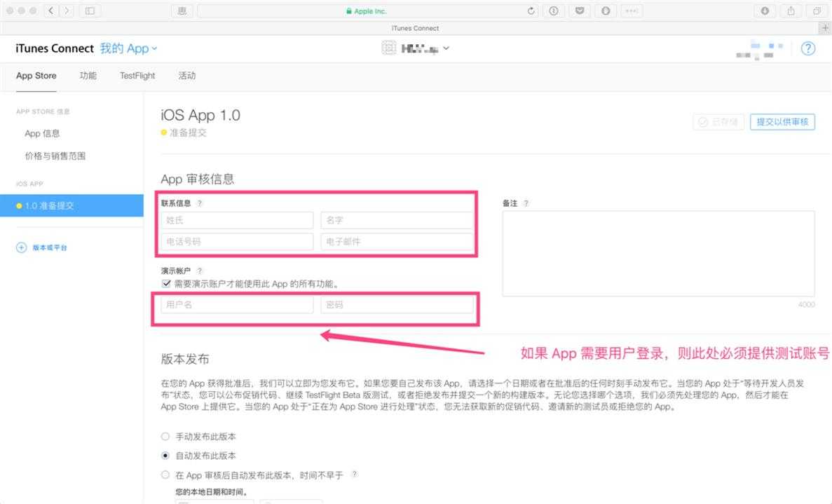
Task: Click the reader view icon left of address bar
Action: [x=182, y=11]
